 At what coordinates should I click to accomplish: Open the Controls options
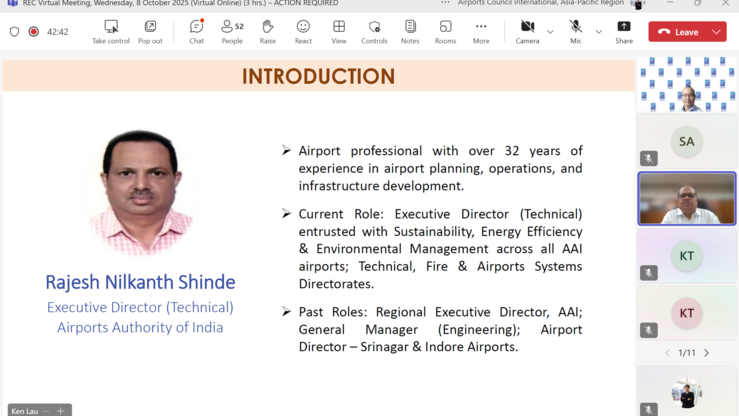[x=374, y=31]
